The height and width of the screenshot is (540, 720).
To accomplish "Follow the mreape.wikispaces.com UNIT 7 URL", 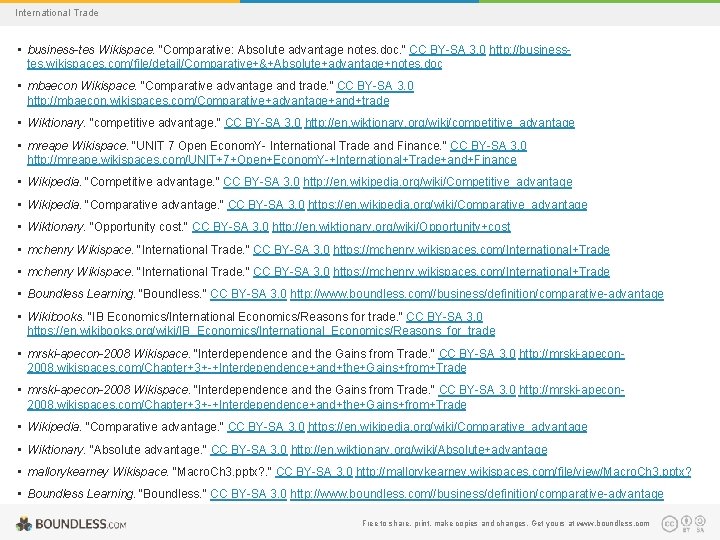I will pyautogui.click(x=272, y=160).
